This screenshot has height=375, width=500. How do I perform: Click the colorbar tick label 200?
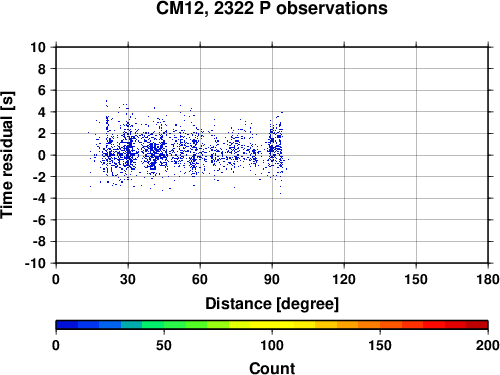[488, 345]
